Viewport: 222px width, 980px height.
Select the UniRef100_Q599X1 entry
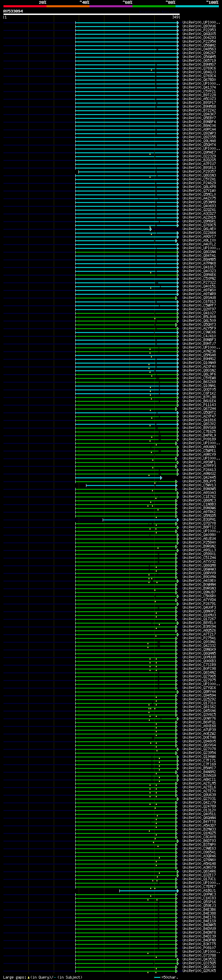[199, 554]
